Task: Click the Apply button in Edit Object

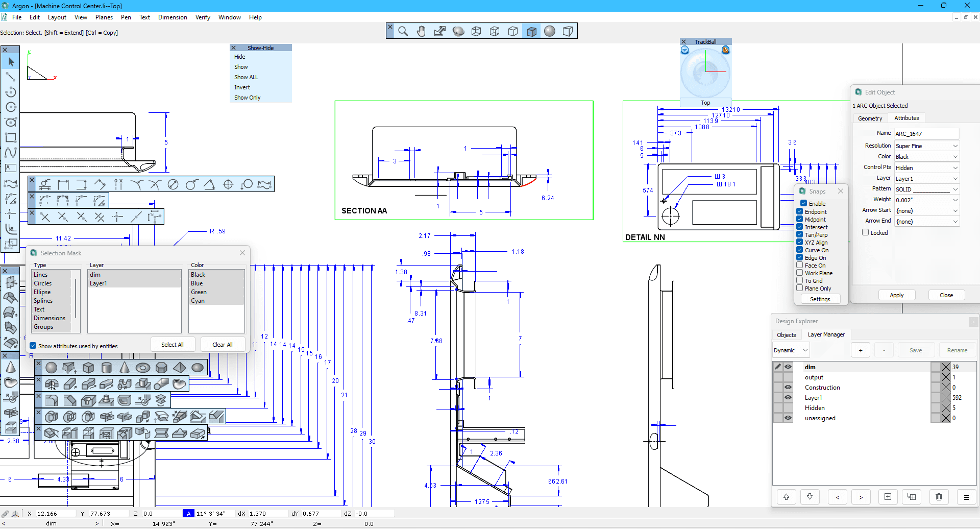Action: pos(897,295)
